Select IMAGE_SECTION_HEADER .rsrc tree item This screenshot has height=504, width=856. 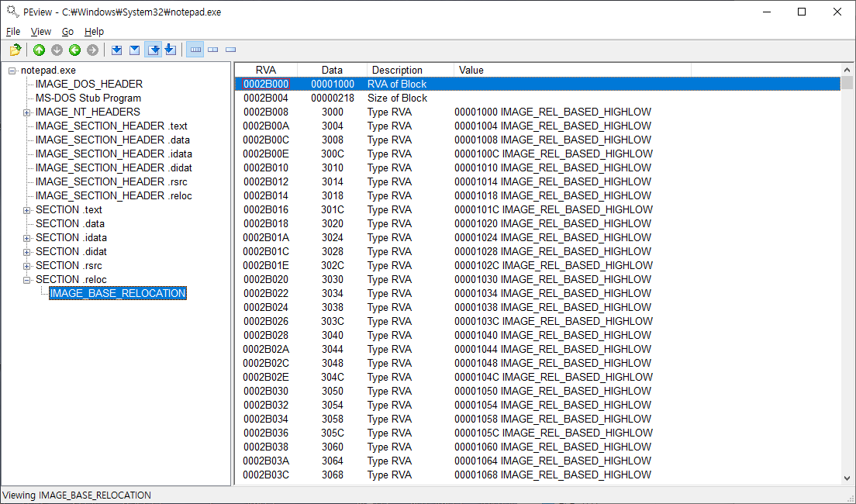[112, 182]
